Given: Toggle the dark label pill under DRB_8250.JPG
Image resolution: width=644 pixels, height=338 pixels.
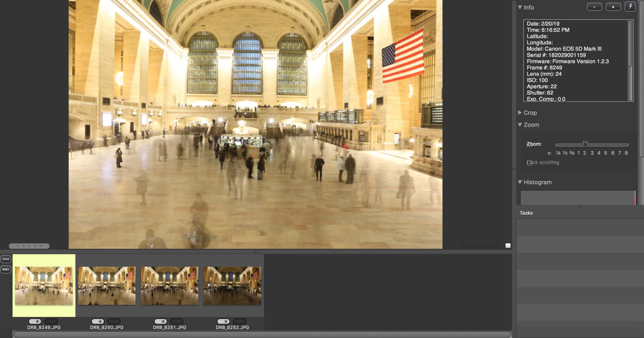Looking at the screenshot, I should tap(114, 321).
